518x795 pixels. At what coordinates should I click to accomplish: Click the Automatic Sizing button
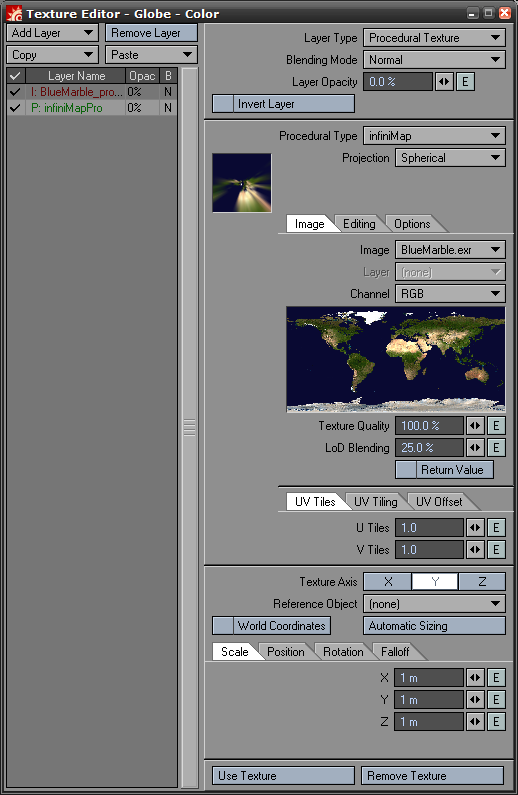(x=434, y=626)
